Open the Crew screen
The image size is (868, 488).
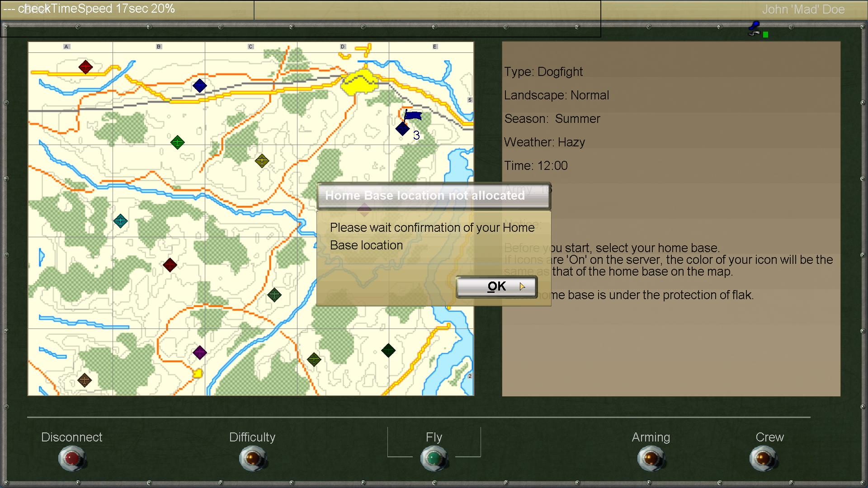763,458
